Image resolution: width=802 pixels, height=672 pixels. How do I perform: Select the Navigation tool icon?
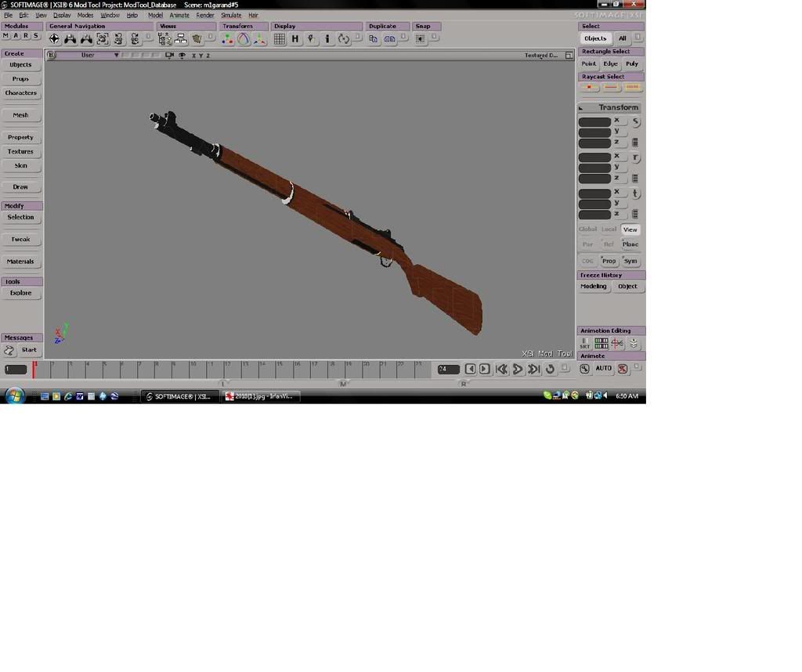[x=54, y=39]
